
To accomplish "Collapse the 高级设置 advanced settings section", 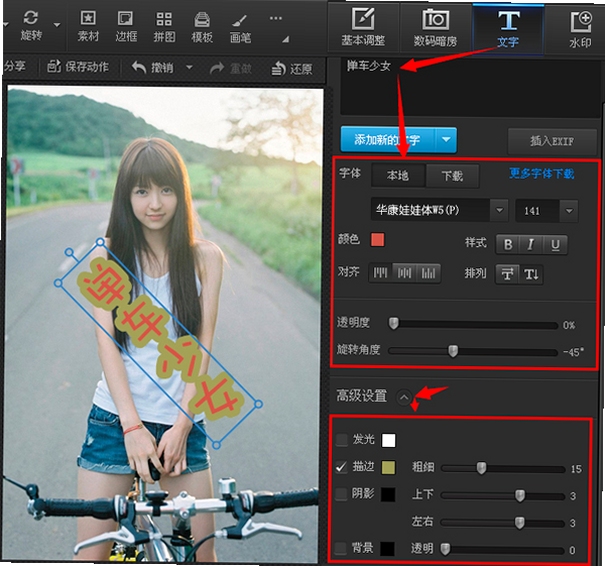I will 404,397.
